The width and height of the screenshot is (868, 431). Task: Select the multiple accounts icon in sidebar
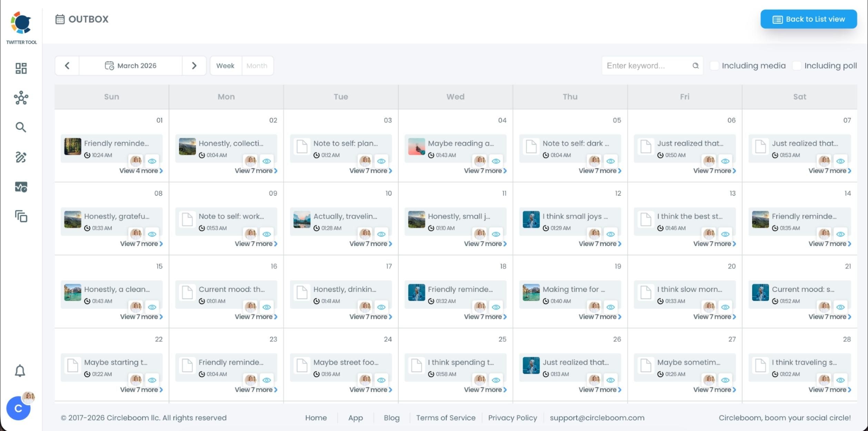21,217
